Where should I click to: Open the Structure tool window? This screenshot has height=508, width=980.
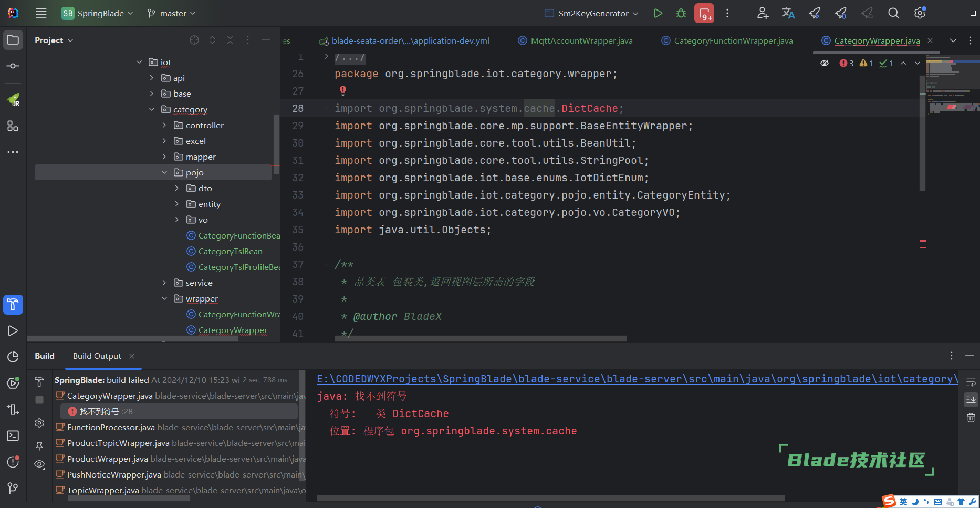pos(13,126)
